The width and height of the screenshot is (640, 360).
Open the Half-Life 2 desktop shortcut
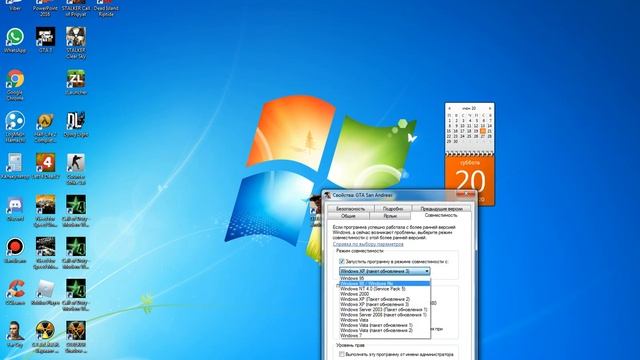(45, 127)
